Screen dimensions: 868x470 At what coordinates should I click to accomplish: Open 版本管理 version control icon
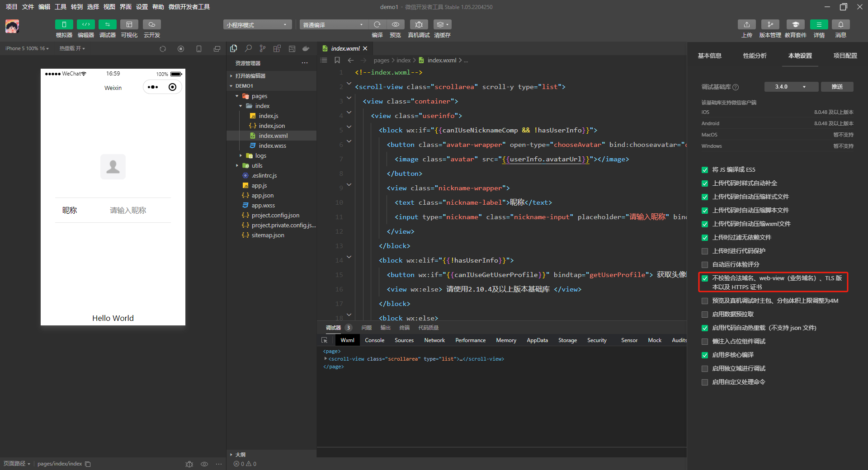coord(770,24)
